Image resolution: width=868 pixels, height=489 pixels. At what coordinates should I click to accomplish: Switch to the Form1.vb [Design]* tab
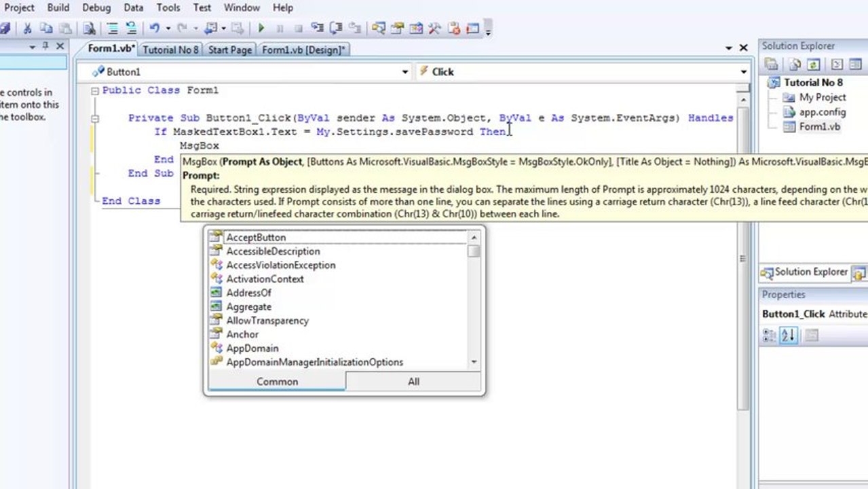coord(304,50)
